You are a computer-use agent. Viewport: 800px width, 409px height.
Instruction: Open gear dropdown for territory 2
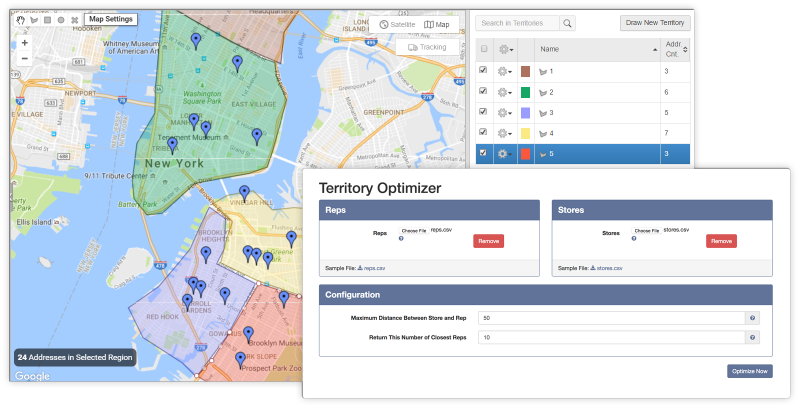click(x=505, y=92)
